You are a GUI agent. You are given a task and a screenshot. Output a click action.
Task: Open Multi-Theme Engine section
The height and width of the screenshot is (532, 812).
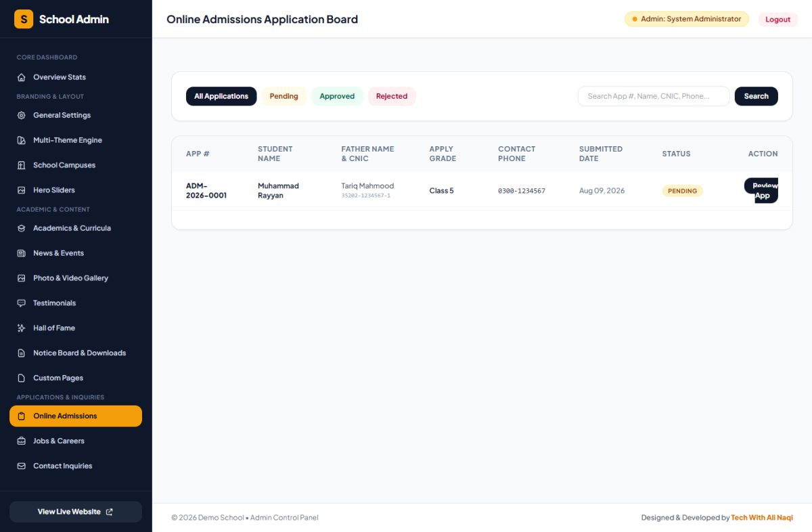(76, 140)
